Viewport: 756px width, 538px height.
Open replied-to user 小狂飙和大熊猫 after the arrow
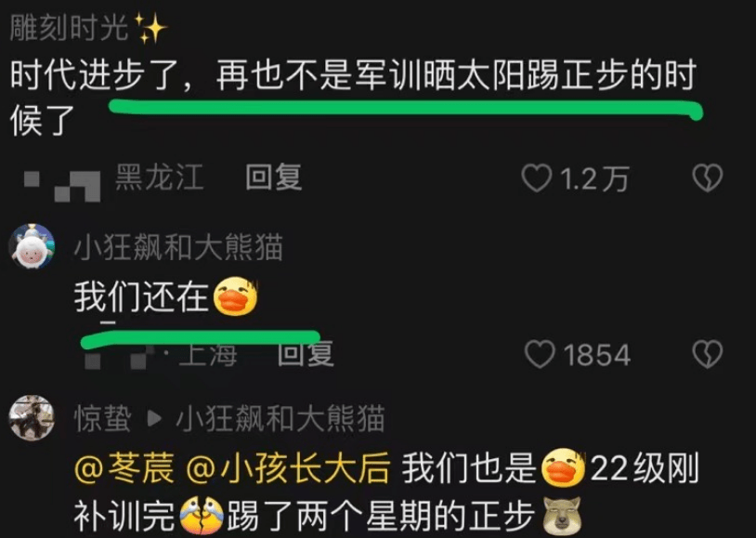pyautogui.click(x=280, y=418)
